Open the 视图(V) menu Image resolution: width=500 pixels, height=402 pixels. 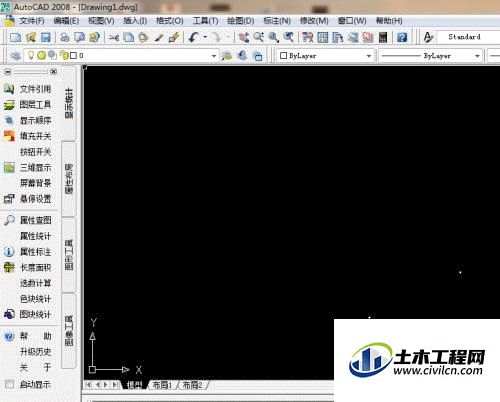tap(101, 21)
